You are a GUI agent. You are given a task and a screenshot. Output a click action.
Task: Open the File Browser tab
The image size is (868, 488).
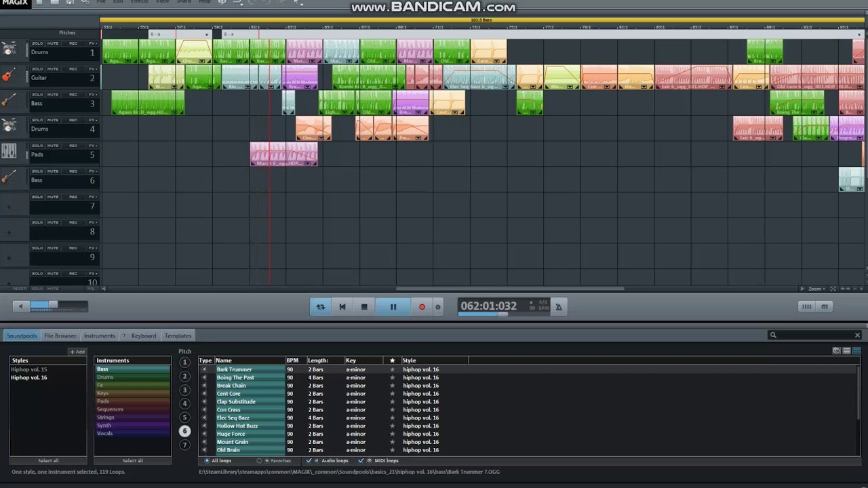(x=60, y=335)
